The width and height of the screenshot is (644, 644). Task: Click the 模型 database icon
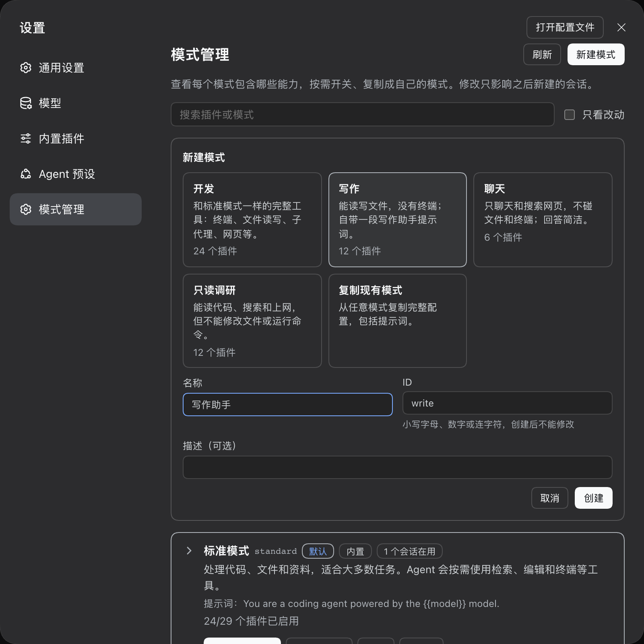click(26, 103)
